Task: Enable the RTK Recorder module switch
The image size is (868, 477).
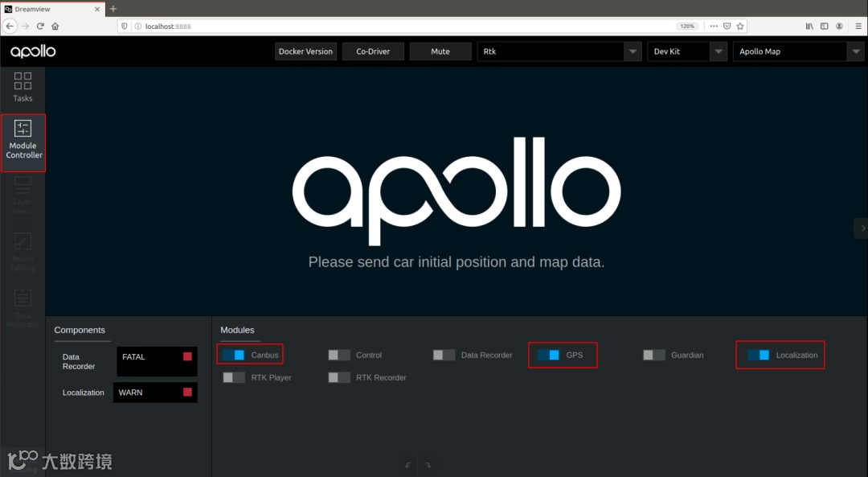Action: click(339, 377)
